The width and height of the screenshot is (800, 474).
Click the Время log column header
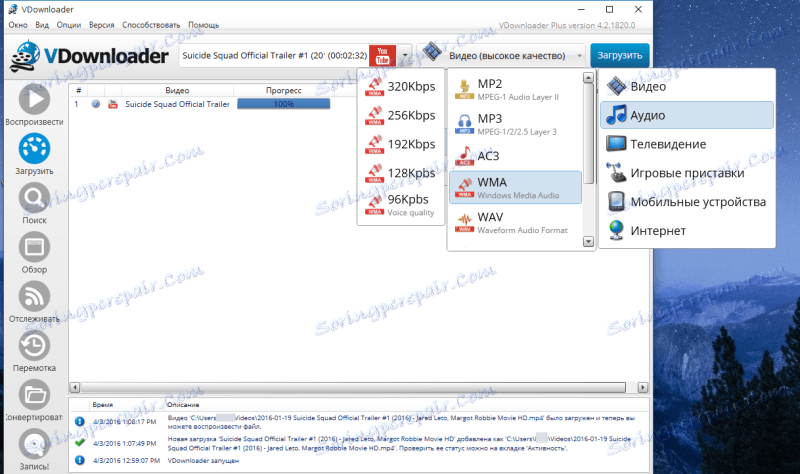point(103,405)
